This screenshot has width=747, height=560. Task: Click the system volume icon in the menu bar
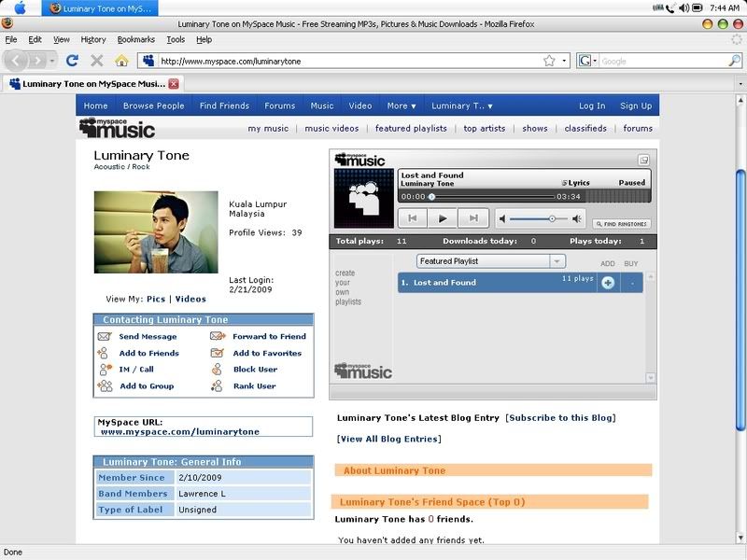tap(684, 7)
